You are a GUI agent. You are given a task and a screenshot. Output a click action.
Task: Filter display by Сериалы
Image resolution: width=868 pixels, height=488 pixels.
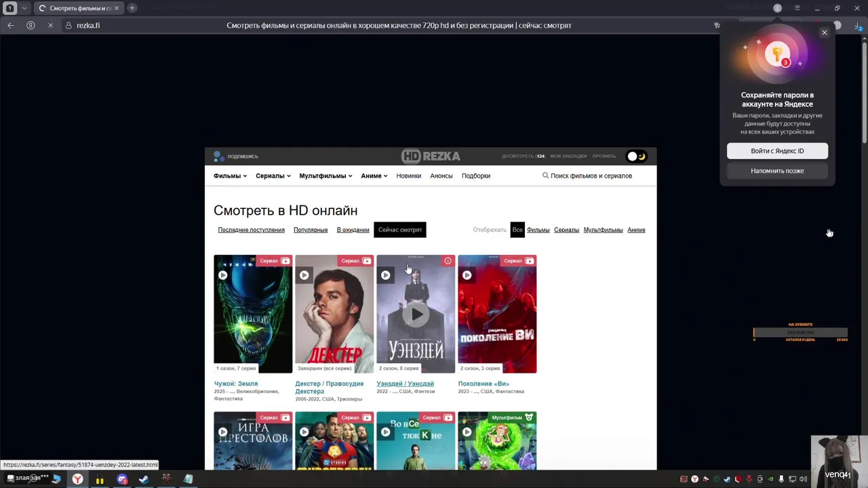[x=566, y=230]
